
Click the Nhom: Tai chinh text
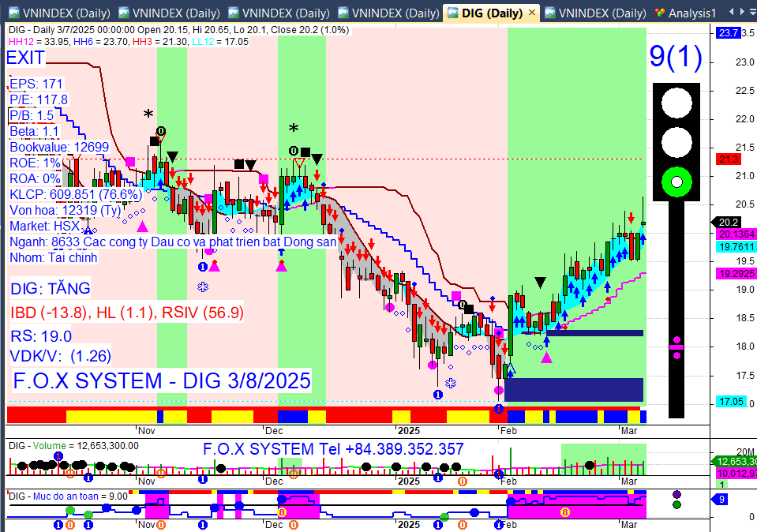point(54,258)
